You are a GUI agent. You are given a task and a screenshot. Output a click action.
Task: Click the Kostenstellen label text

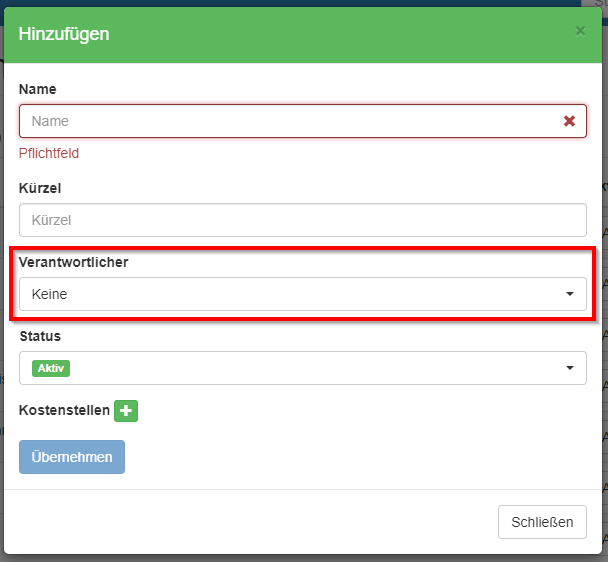pos(64,410)
